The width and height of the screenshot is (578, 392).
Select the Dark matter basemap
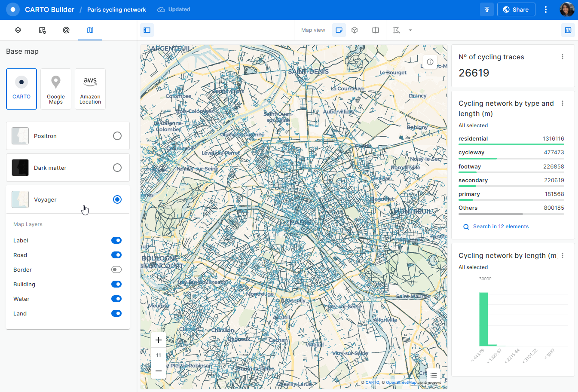click(117, 168)
